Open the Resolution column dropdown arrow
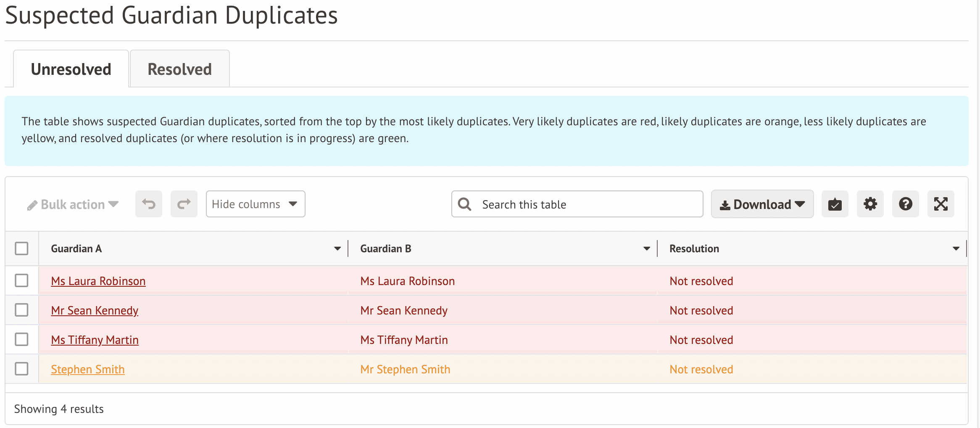980x428 pixels. coord(956,248)
